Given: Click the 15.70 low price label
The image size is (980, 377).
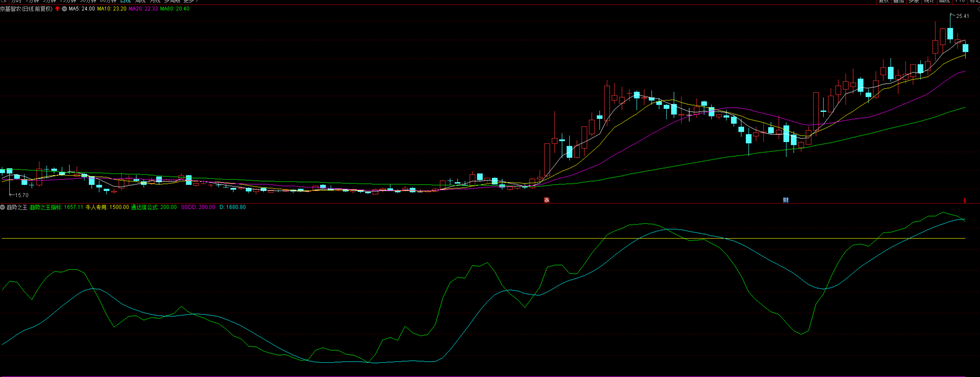Looking at the screenshot, I should (x=22, y=195).
